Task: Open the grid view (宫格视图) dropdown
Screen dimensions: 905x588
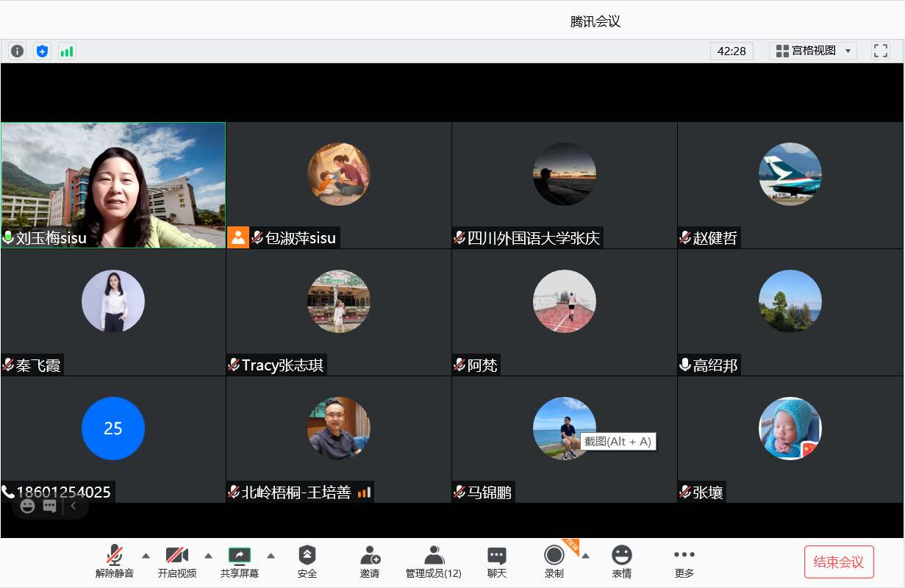Action: point(813,51)
